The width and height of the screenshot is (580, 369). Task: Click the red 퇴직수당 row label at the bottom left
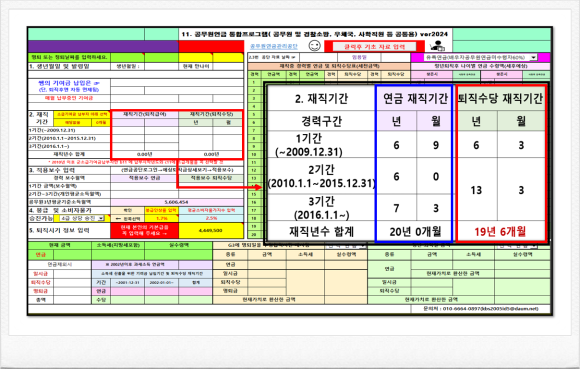[x=41, y=282]
